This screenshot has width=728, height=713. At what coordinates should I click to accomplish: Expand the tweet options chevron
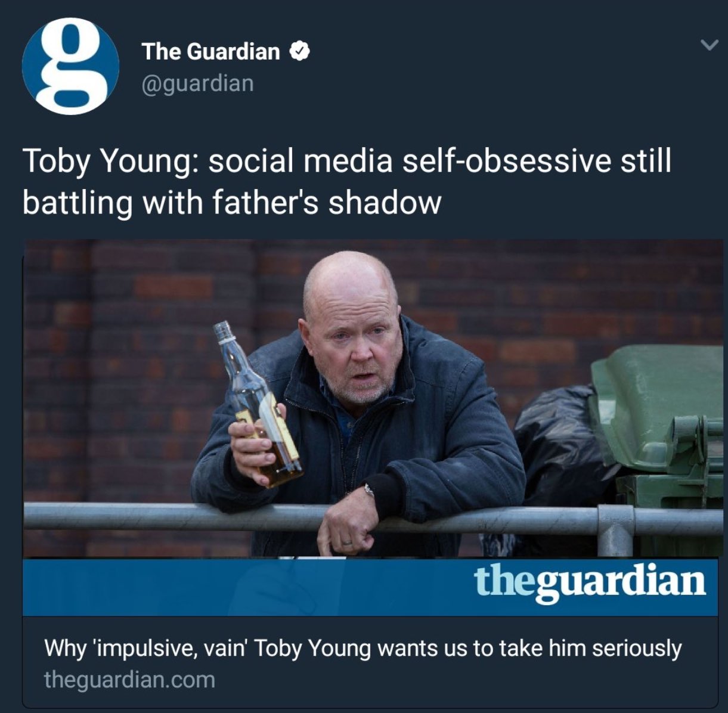[x=708, y=45]
